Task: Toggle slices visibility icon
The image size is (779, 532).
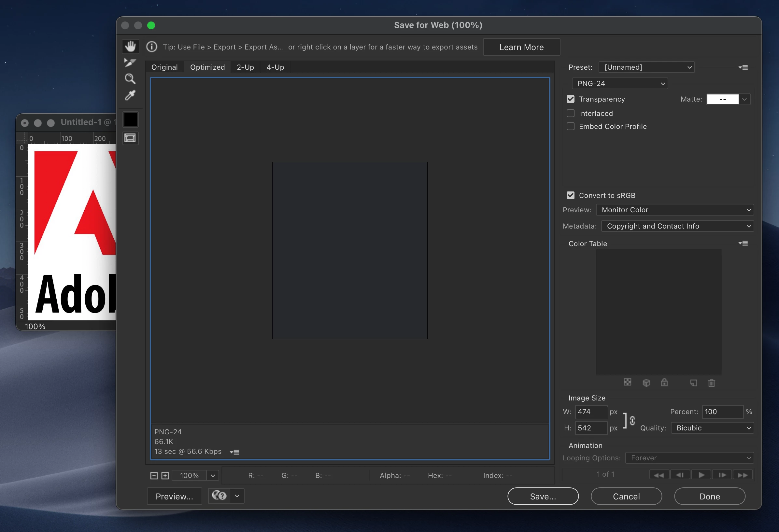Action: click(x=130, y=138)
